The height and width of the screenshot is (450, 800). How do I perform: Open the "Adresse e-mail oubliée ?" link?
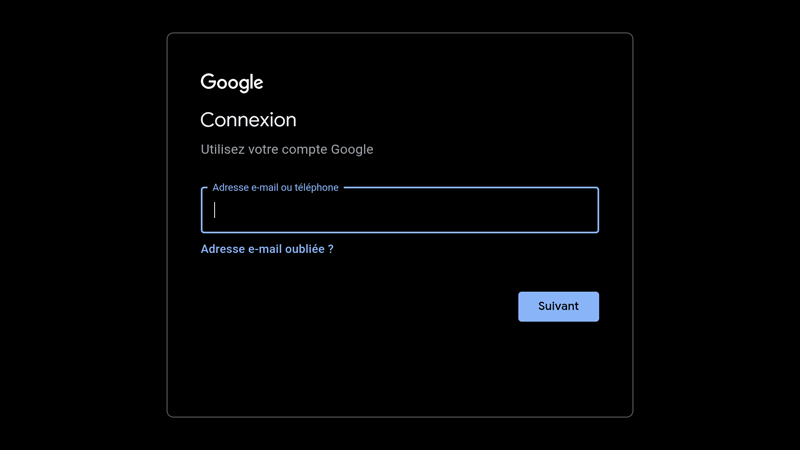point(267,249)
